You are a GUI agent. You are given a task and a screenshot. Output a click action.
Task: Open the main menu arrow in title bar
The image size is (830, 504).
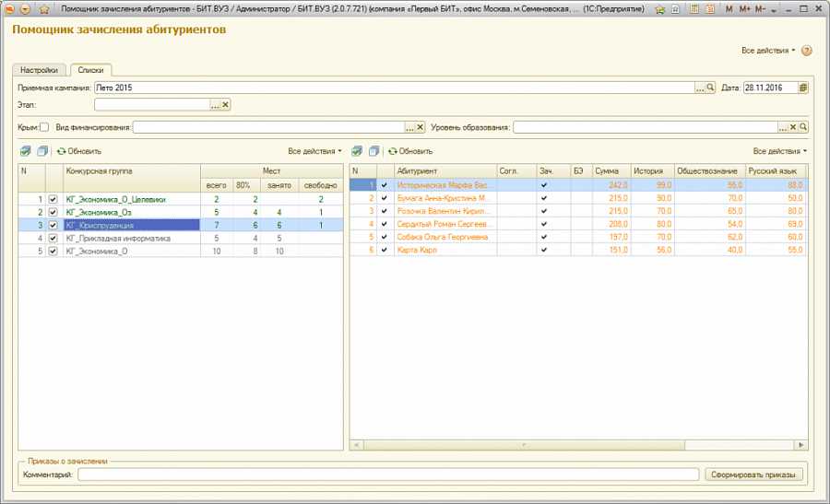pos(25,9)
